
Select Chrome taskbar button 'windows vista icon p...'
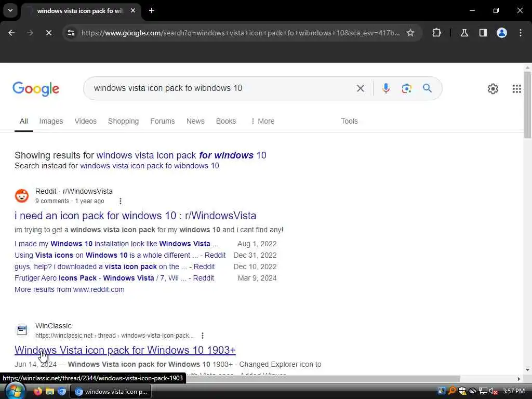tap(111, 392)
